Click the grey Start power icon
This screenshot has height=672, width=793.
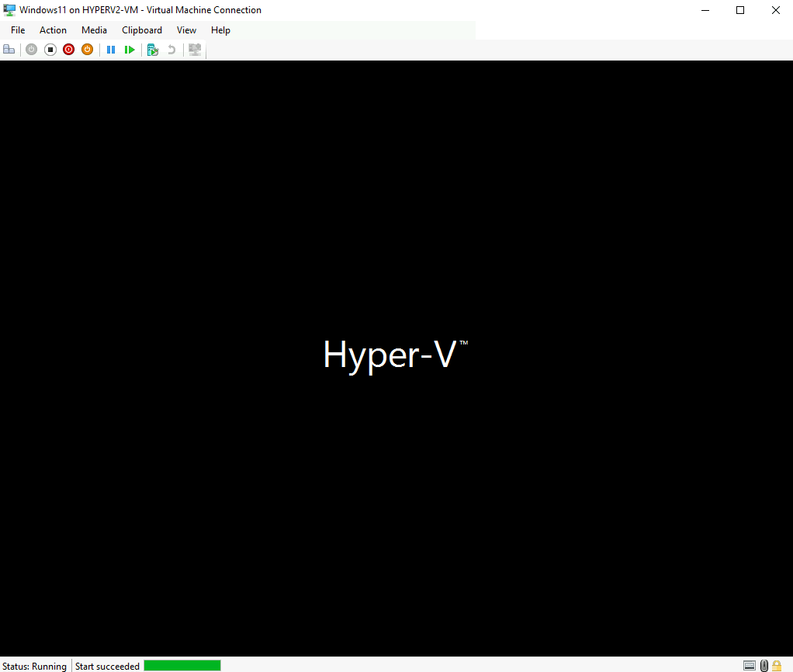coord(31,50)
